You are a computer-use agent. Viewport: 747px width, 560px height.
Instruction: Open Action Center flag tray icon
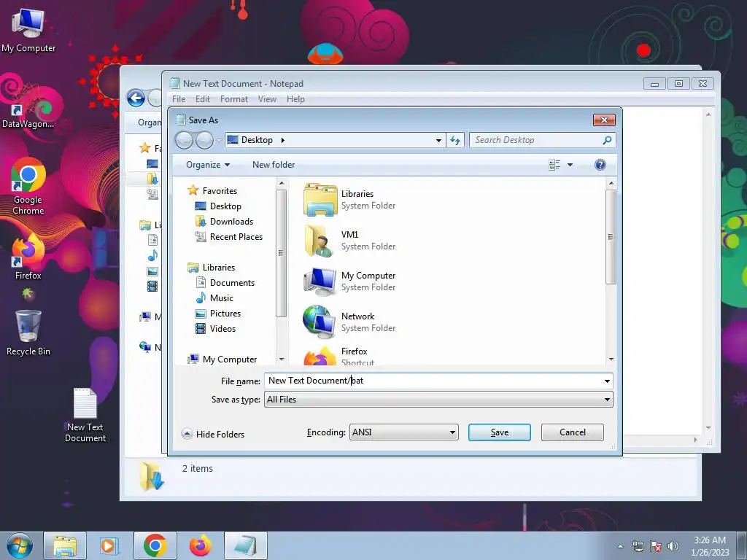(656, 546)
